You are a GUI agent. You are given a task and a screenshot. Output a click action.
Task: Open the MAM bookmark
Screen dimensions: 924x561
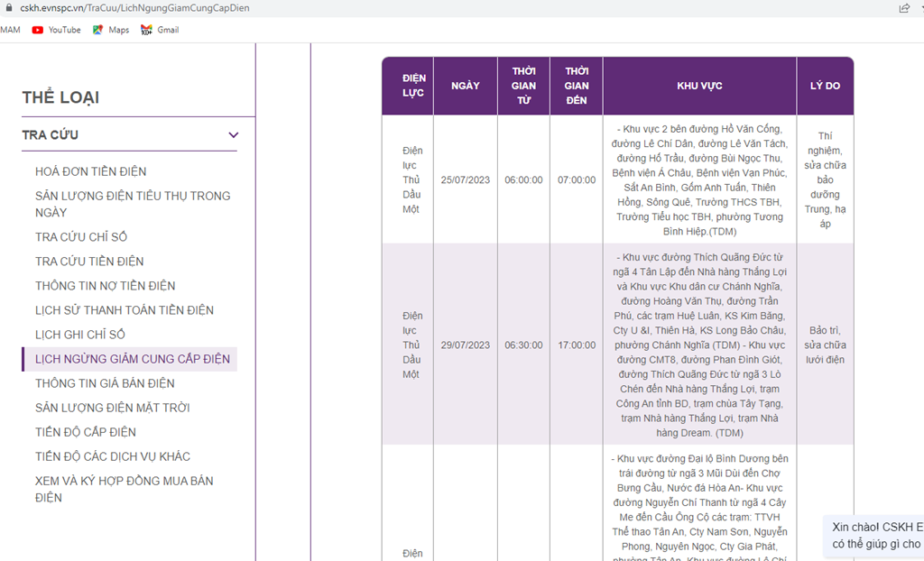[10, 30]
